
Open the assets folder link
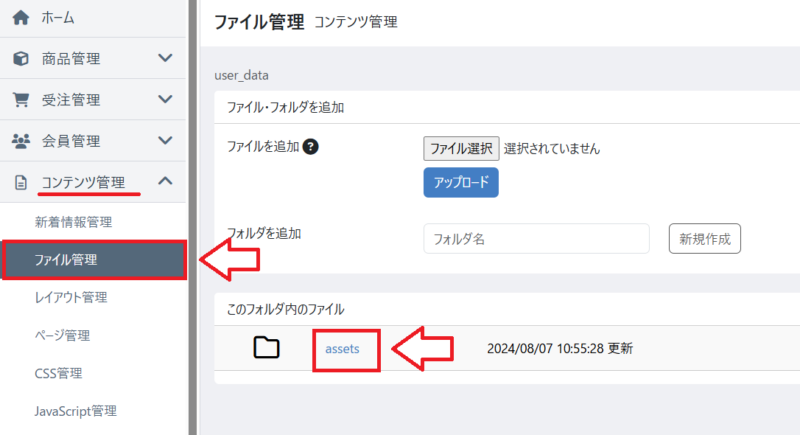coord(342,349)
